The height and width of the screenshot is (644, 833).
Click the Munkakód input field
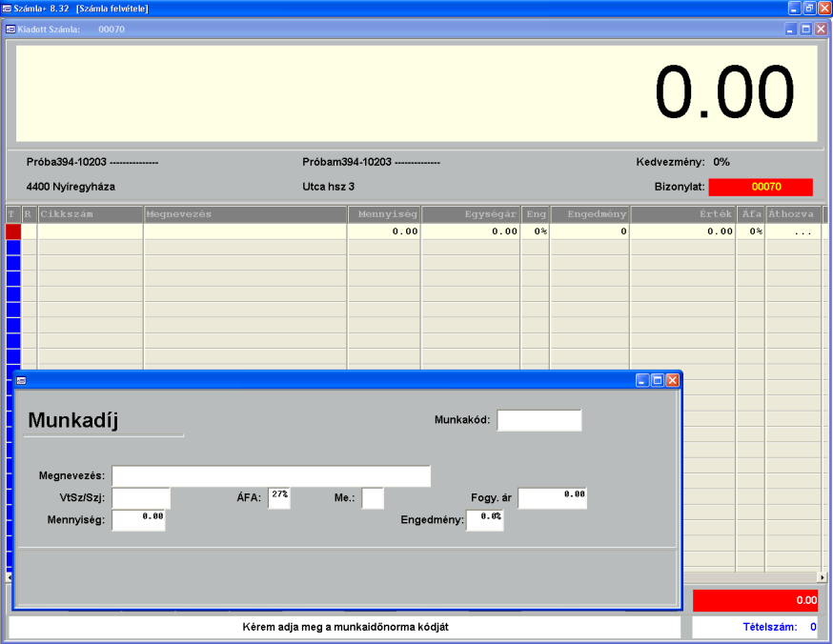539,420
